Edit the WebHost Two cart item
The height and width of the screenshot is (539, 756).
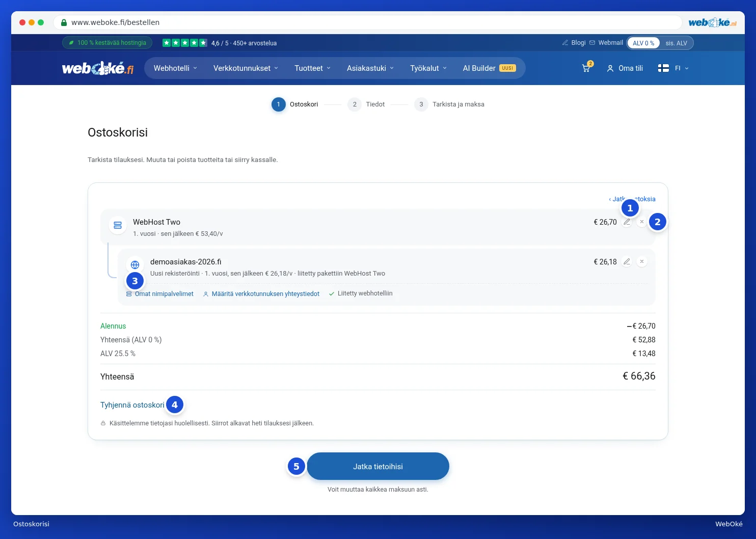tap(627, 222)
